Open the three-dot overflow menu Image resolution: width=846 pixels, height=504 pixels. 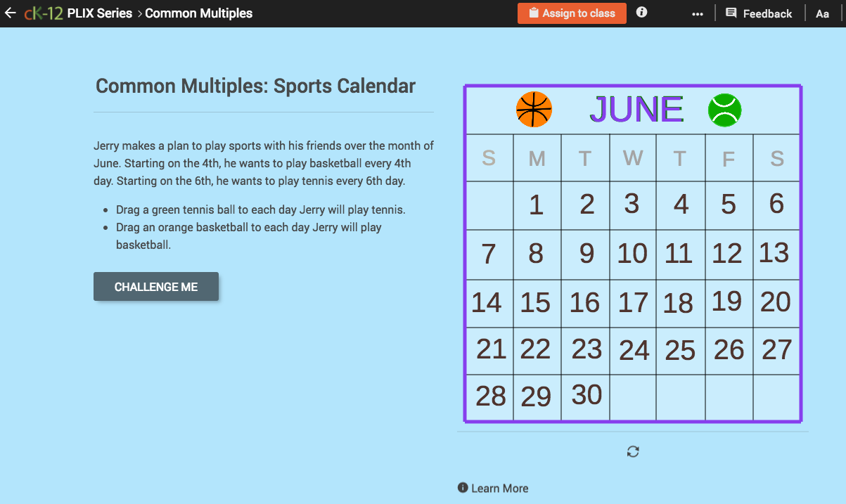point(697,13)
